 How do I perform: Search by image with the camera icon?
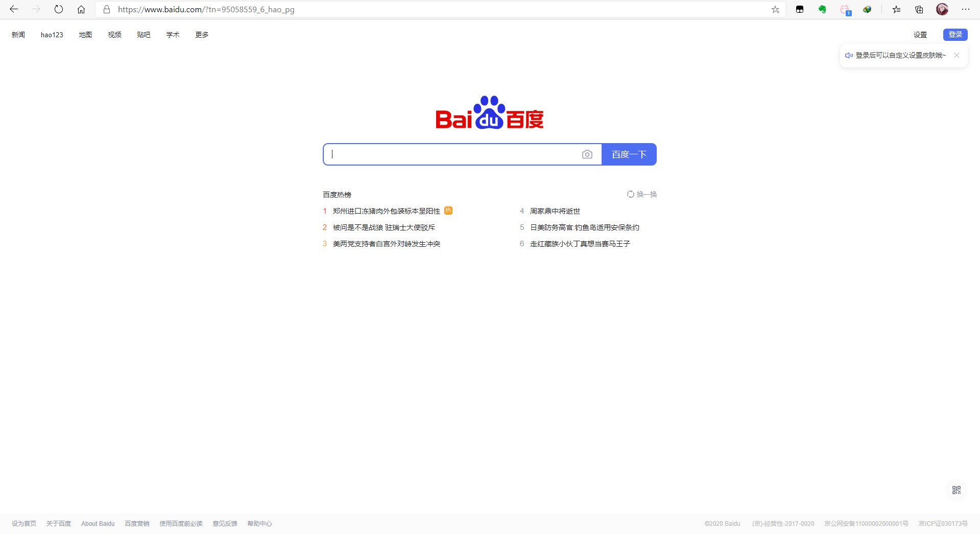(x=587, y=154)
